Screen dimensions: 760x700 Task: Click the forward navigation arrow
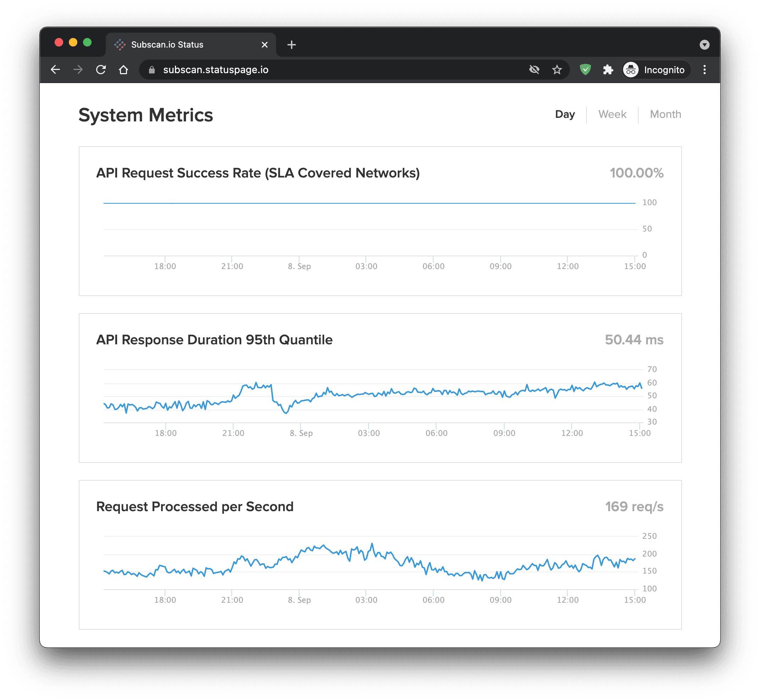78,70
